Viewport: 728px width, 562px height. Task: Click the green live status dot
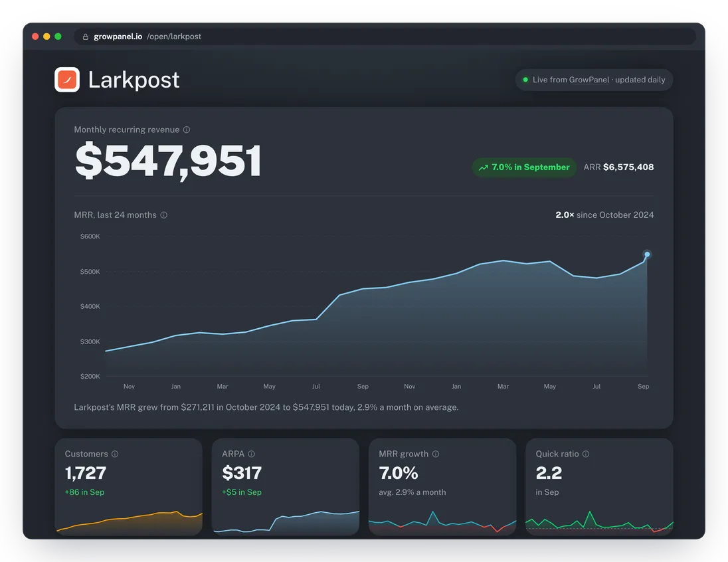click(525, 80)
